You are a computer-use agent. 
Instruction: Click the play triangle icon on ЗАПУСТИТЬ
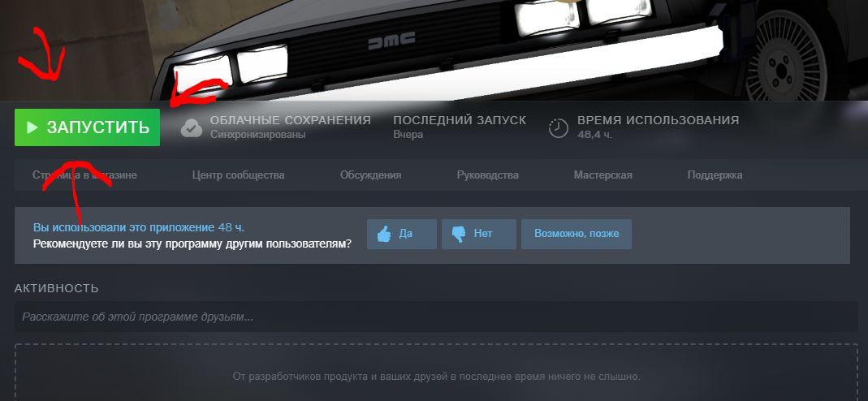click(32, 127)
